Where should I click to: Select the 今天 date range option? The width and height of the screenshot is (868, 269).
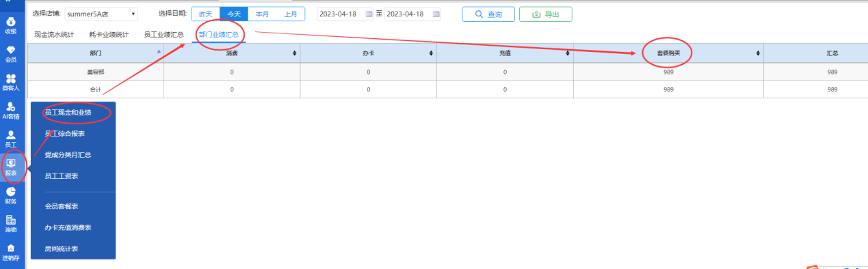pyautogui.click(x=234, y=14)
